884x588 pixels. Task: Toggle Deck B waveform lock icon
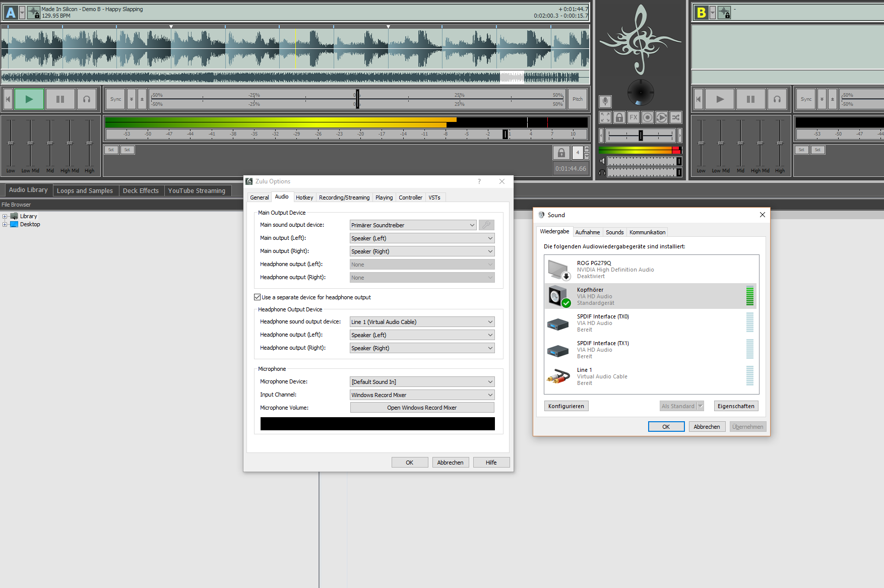pos(724,12)
